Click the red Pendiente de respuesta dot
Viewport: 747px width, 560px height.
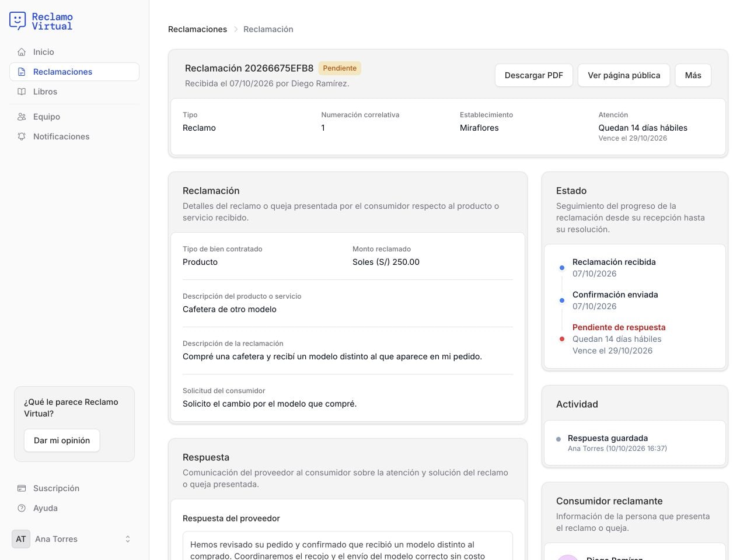pyautogui.click(x=562, y=339)
